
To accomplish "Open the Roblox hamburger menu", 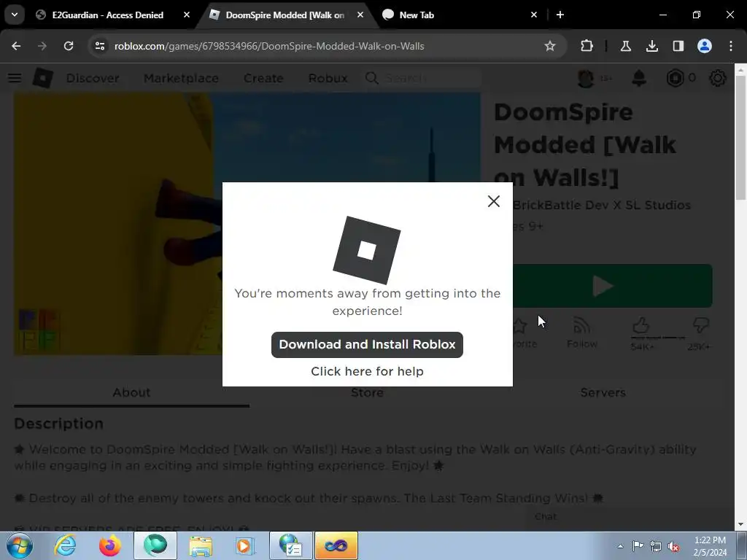I will coord(15,77).
